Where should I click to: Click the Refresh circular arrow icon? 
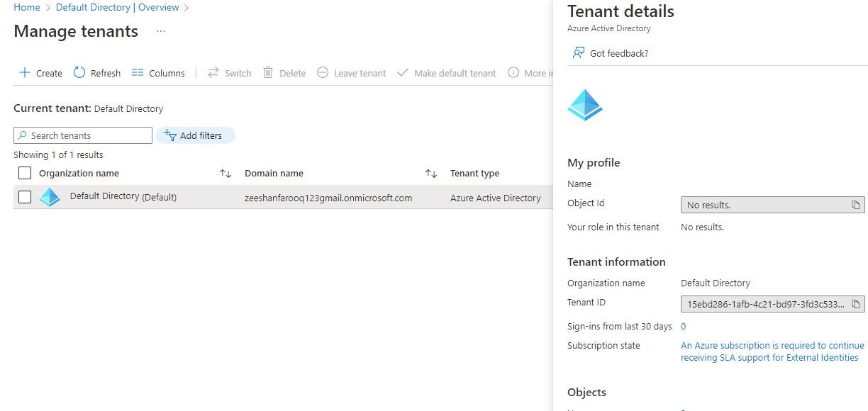pos(79,72)
